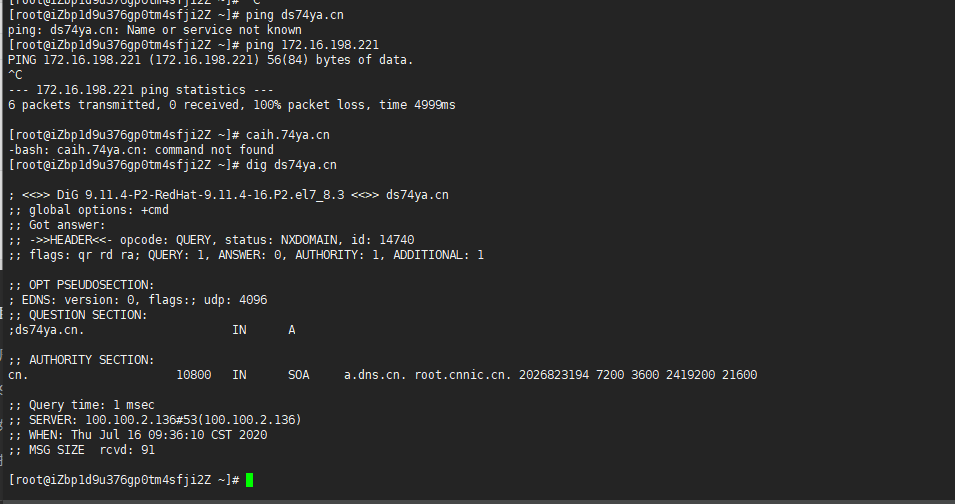Click the 'AUTHORITY SECTION' heading
The width and height of the screenshot is (955, 504).
click(x=91, y=360)
